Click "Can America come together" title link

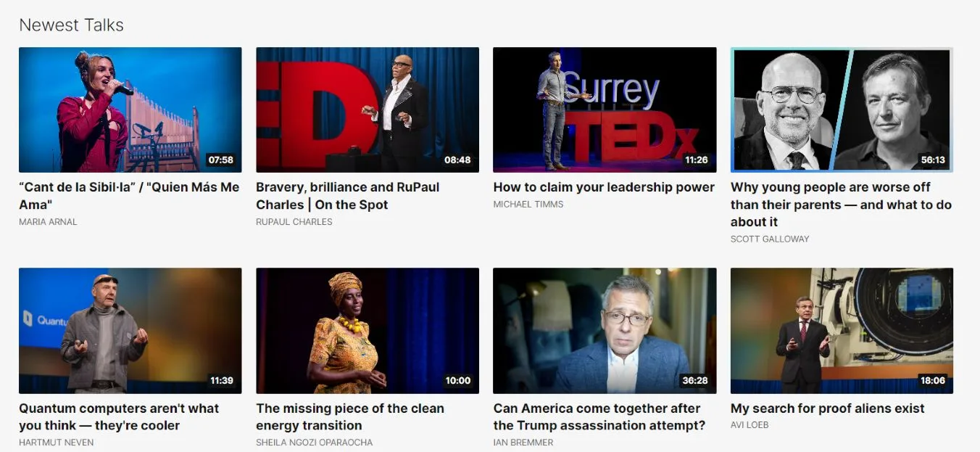click(x=599, y=417)
